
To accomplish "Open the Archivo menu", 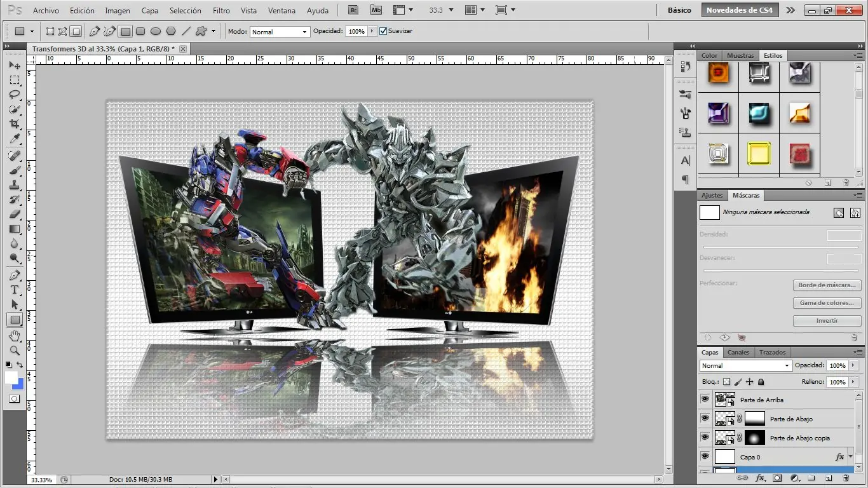I will [46, 11].
